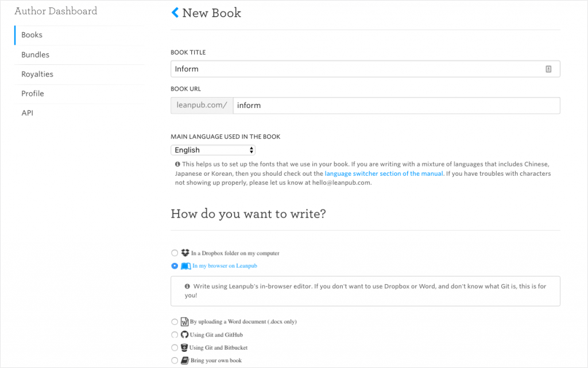The image size is (588, 368).
Task: Click the New Book heading
Action: [x=211, y=13]
